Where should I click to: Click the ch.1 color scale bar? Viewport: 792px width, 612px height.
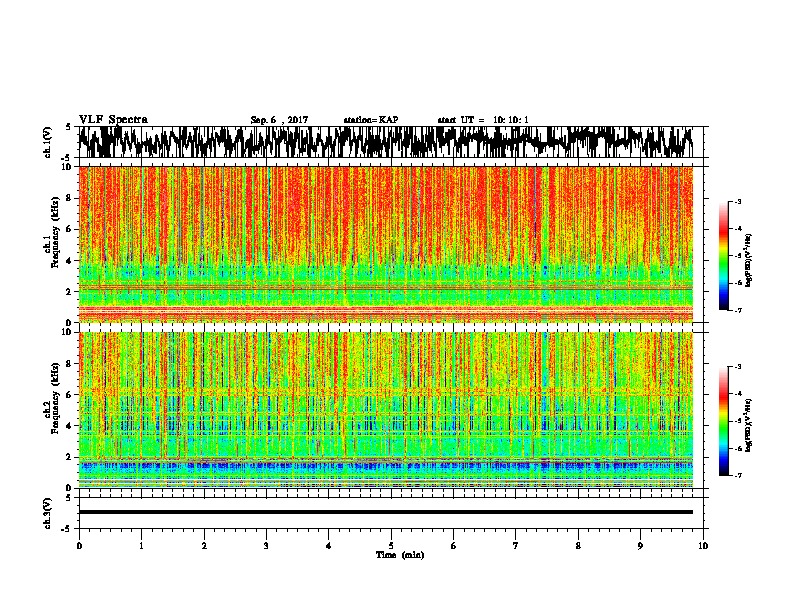(x=724, y=256)
